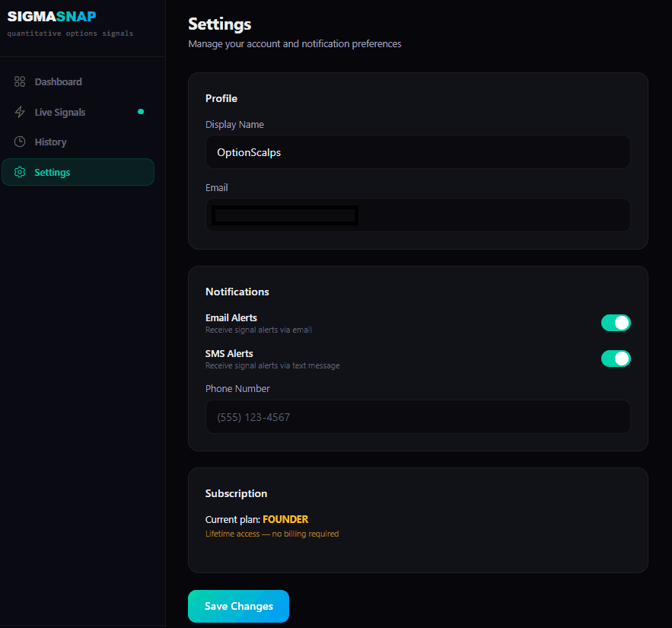The height and width of the screenshot is (628, 672).
Task: Click the "Email Alerts" label text
Action: [231, 317]
